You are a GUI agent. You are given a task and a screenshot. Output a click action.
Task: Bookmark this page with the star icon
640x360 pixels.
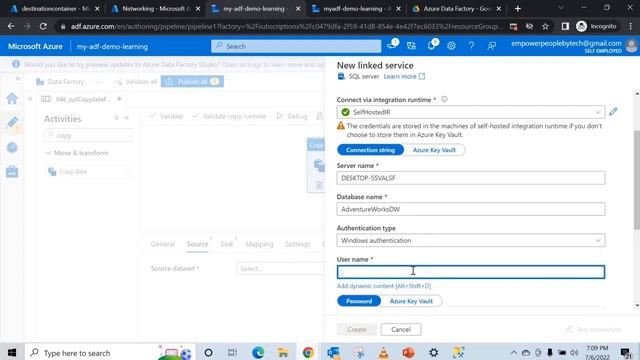pos(545,27)
